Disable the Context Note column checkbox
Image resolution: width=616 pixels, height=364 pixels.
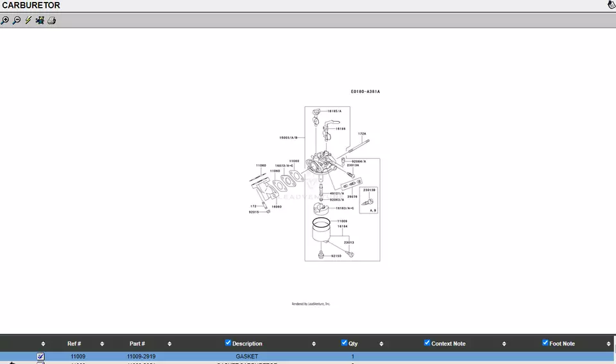pyautogui.click(x=427, y=343)
